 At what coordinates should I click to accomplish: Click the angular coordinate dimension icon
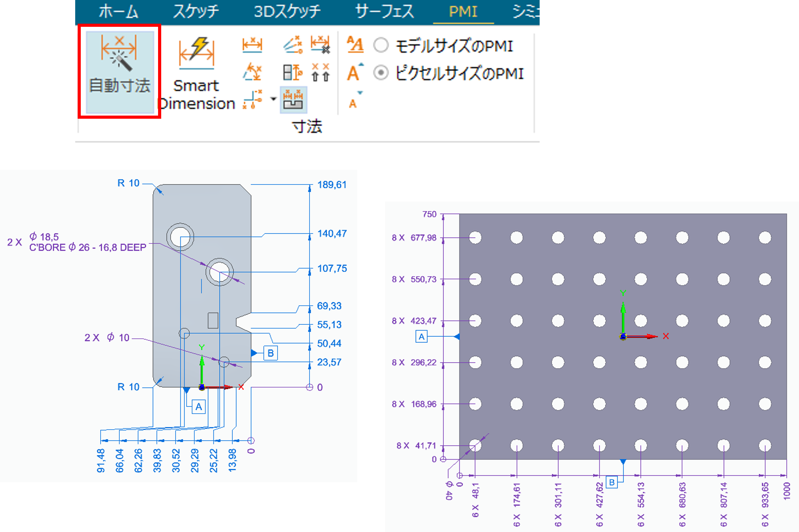click(x=293, y=45)
